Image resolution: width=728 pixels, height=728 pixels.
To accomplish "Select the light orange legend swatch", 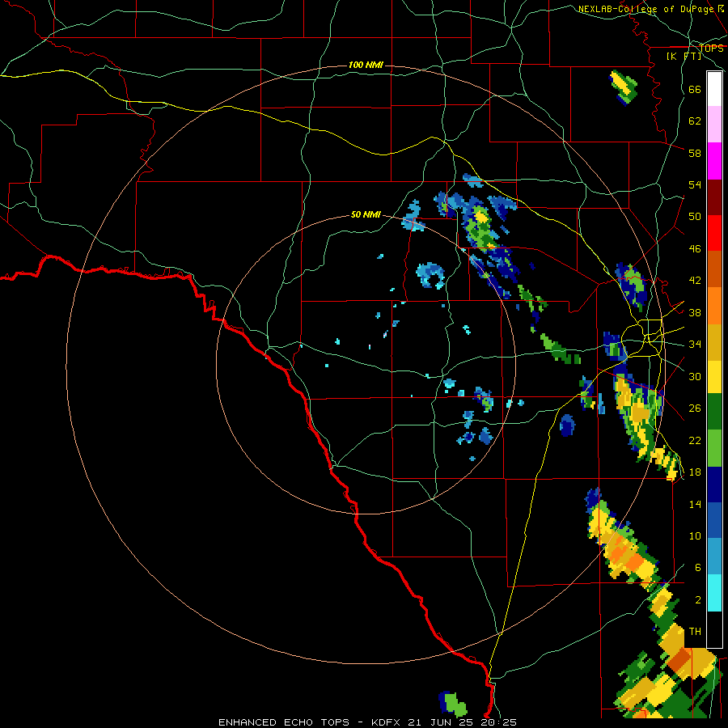I will point(714,306).
